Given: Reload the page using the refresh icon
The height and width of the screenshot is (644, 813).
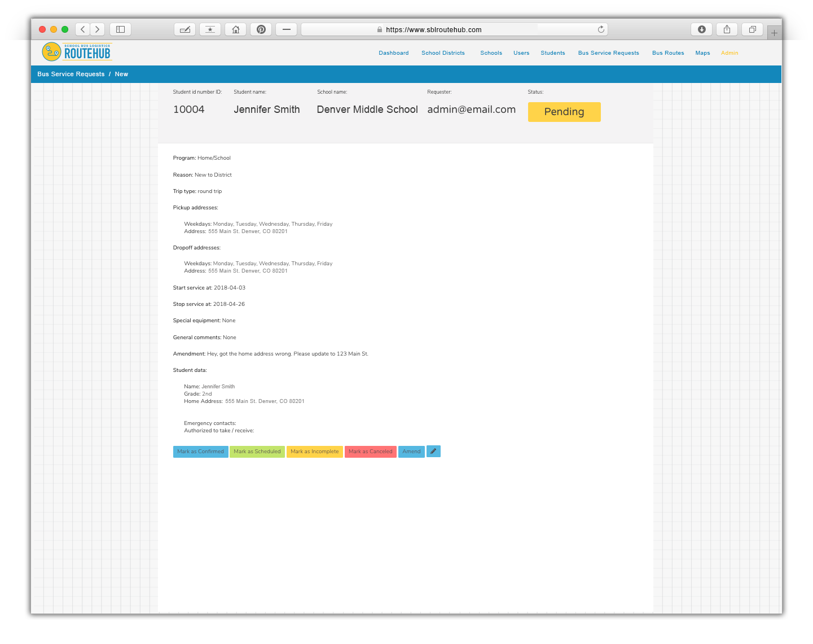Looking at the screenshot, I should point(601,29).
